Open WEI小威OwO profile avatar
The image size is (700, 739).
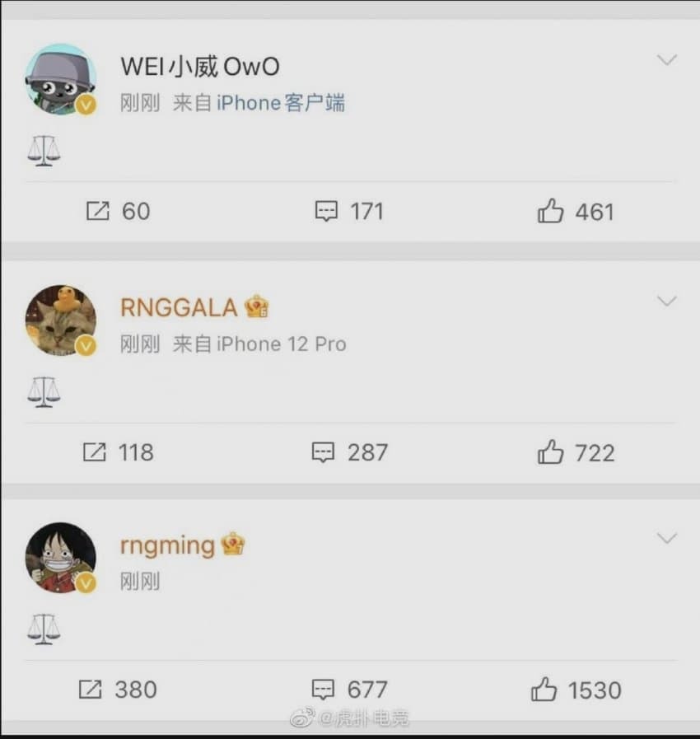(61, 80)
